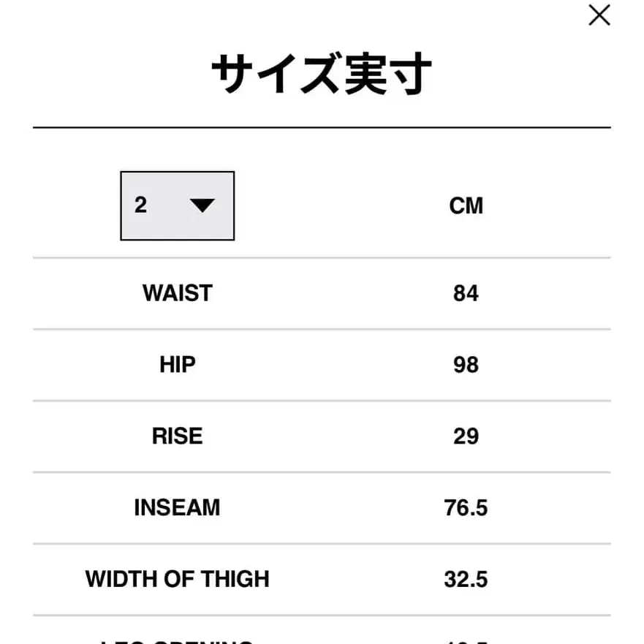Viewport: 644px width, 644px height.
Task: Click the WAIST row label
Action: pos(176,292)
